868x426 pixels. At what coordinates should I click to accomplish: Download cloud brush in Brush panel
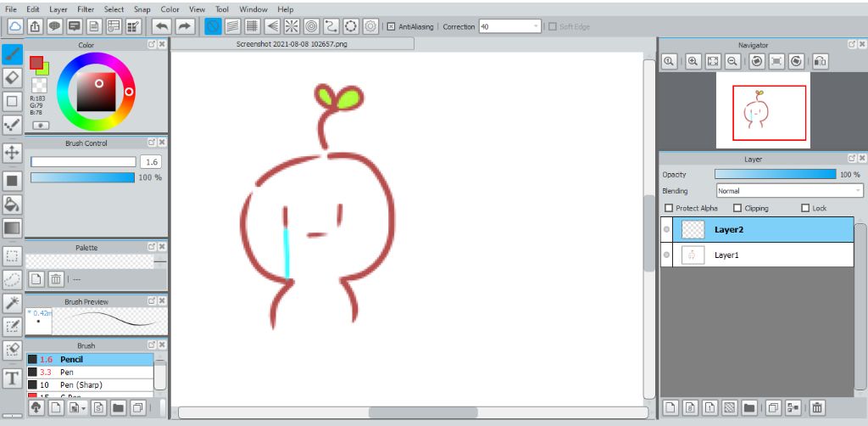click(36, 408)
